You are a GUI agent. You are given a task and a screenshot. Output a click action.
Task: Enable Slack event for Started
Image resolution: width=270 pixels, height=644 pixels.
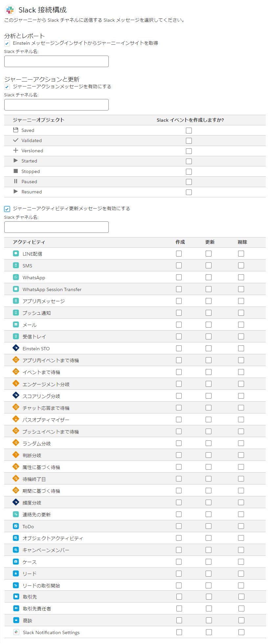point(189,161)
